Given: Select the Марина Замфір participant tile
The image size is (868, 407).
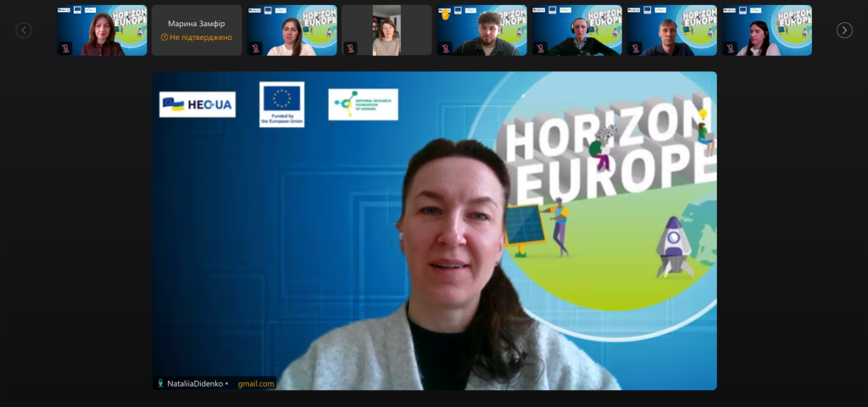Looking at the screenshot, I should pyautogui.click(x=197, y=30).
